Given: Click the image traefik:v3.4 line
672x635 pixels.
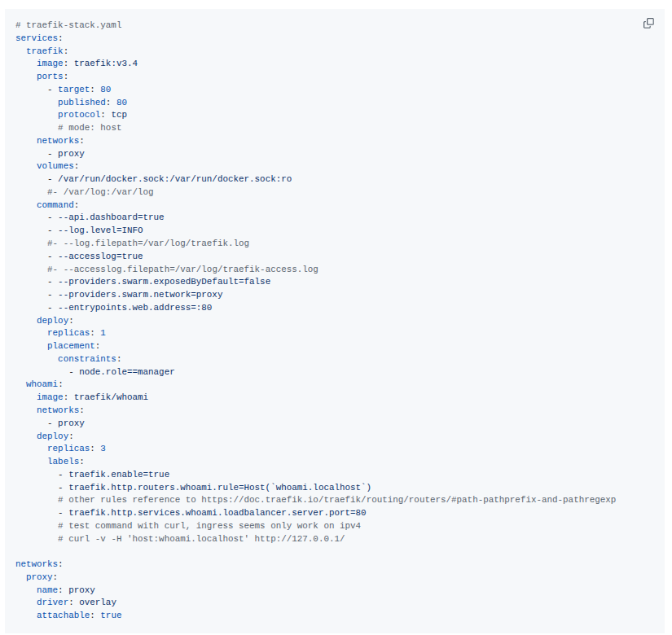Looking at the screenshot, I should click(x=87, y=63).
